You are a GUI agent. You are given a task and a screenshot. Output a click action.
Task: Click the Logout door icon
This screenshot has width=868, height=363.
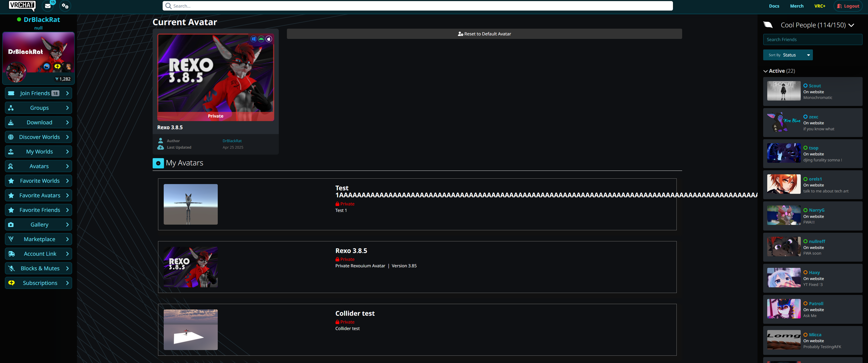click(839, 6)
